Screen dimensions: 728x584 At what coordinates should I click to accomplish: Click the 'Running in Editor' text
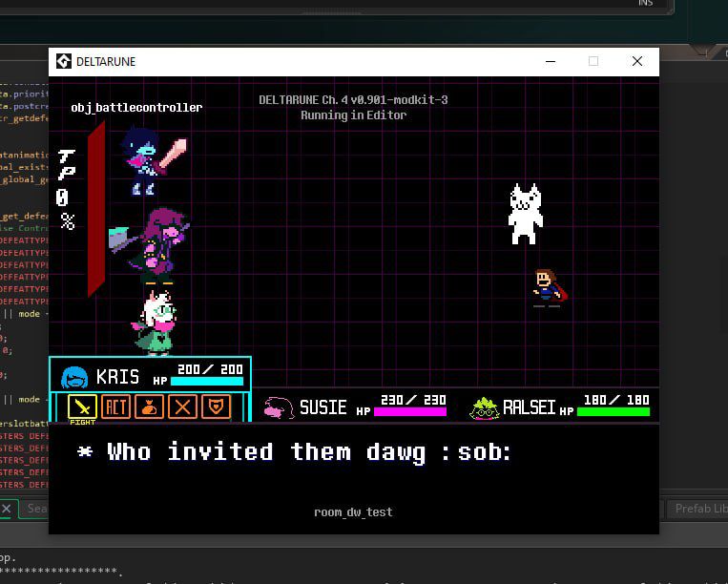(x=353, y=115)
